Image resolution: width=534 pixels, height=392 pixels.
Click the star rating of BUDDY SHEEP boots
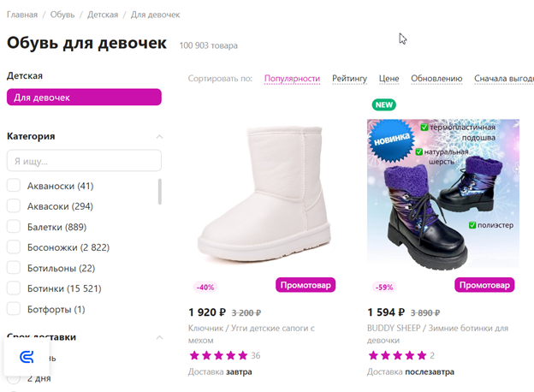(x=397, y=355)
